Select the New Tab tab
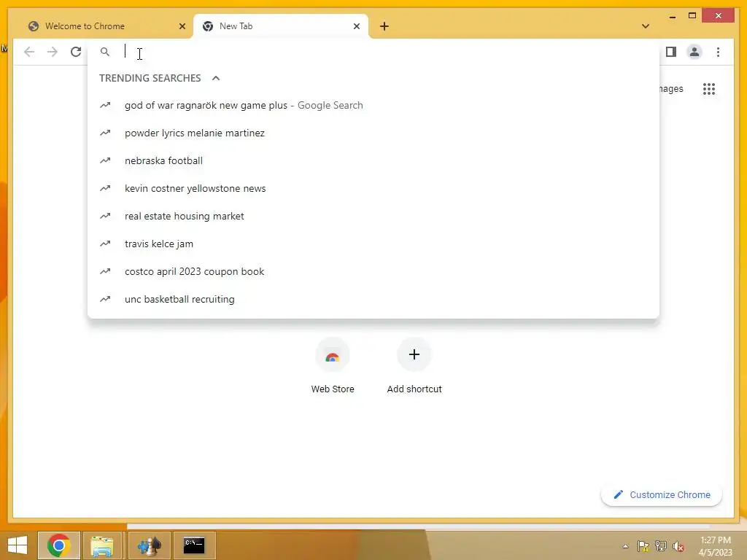 (x=281, y=26)
